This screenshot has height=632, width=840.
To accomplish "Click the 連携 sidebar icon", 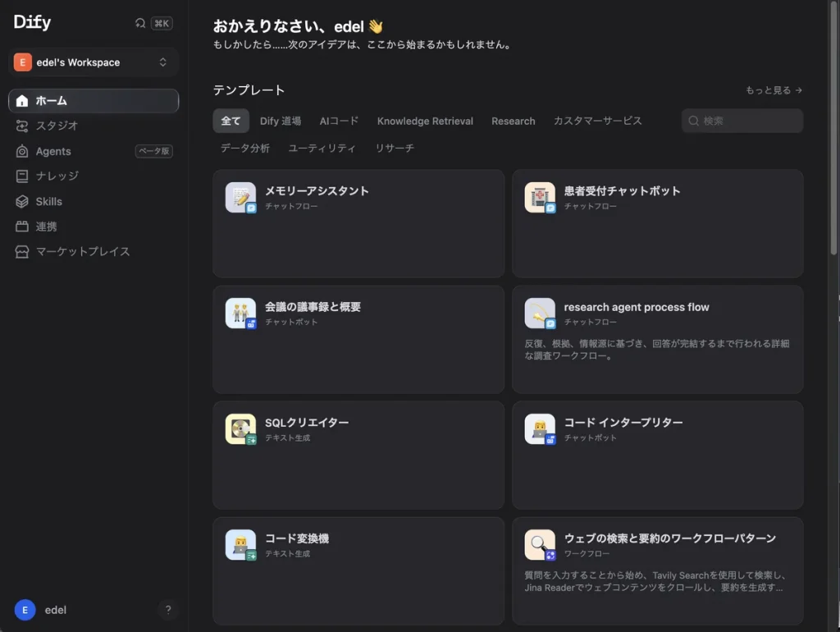I will 22,227.
